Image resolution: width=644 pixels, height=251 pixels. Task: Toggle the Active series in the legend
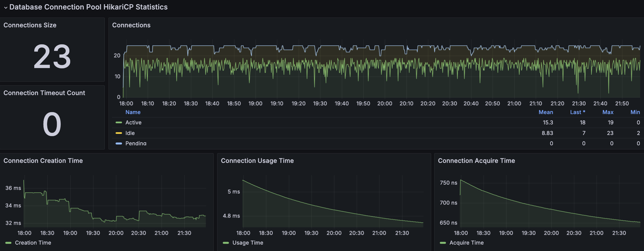133,122
